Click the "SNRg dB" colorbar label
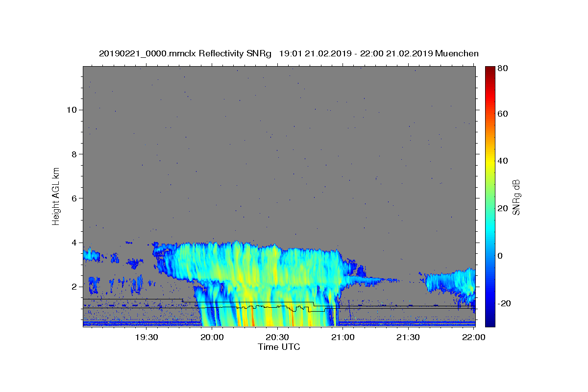Viewport: 588px width, 392px height. pos(516,197)
